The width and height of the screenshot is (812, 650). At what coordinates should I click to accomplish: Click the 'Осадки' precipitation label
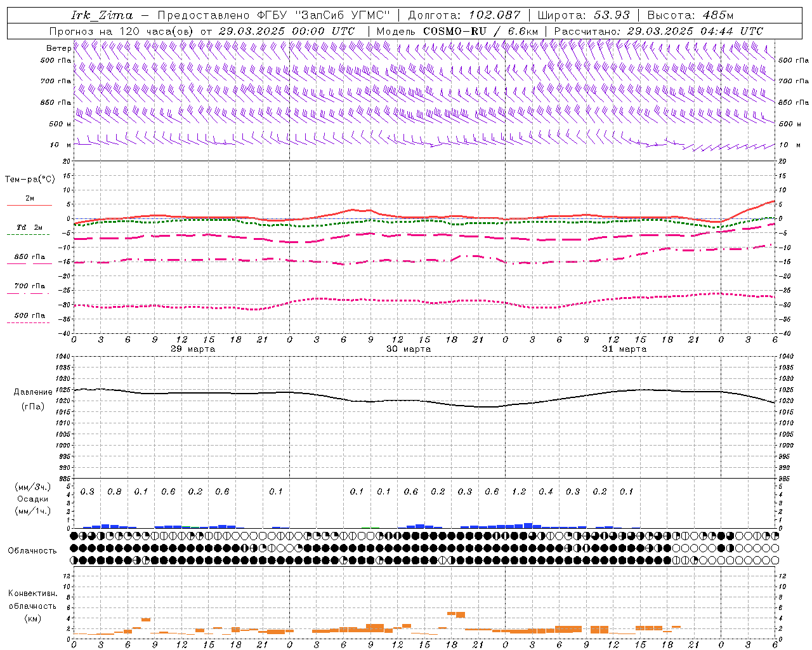(33, 499)
